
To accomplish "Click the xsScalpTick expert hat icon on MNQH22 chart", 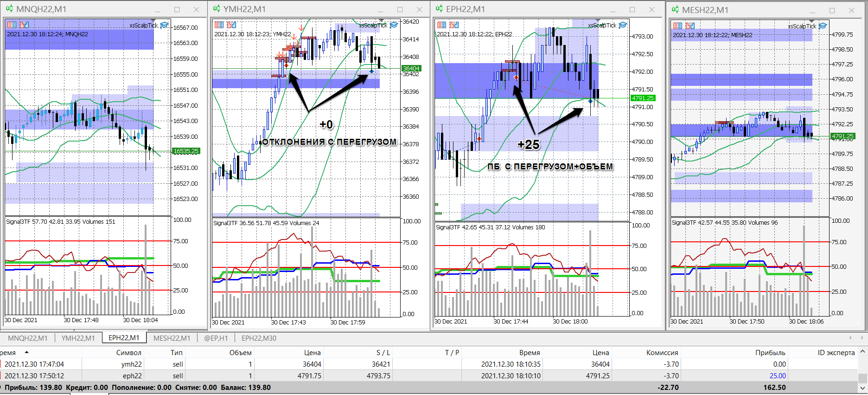I will [x=164, y=26].
